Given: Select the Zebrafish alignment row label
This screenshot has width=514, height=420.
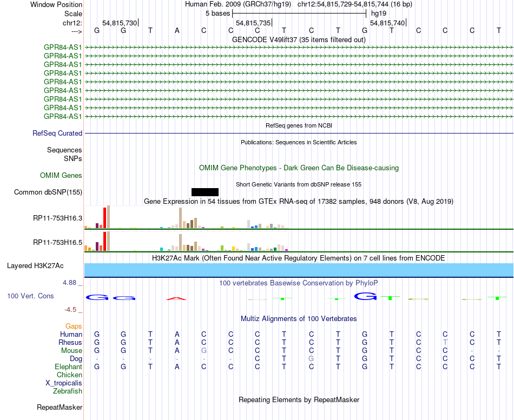Looking at the screenshot, I should (68, 391).
